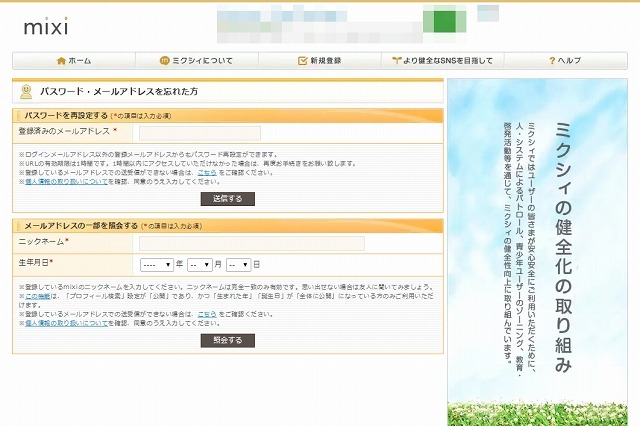Open the こちら link in the email lookup notes
640x426 pixels.
tap(207, 314)
